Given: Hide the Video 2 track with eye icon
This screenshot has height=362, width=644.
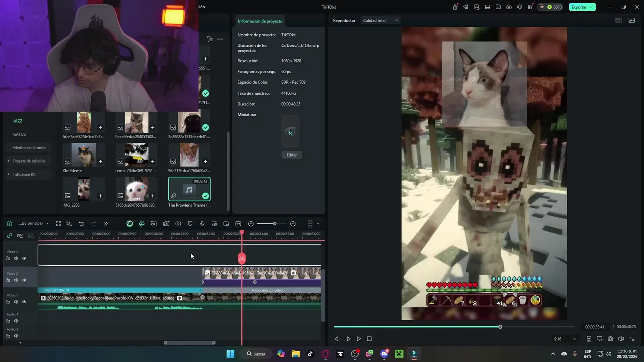Looking at the screenshot, I should pyautogui.click(x=24, y=280).
